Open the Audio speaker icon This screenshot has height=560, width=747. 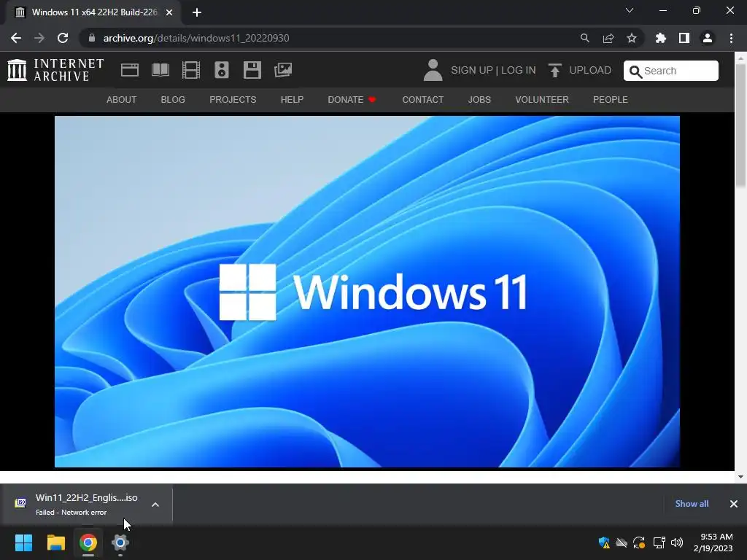click(222, 70)
